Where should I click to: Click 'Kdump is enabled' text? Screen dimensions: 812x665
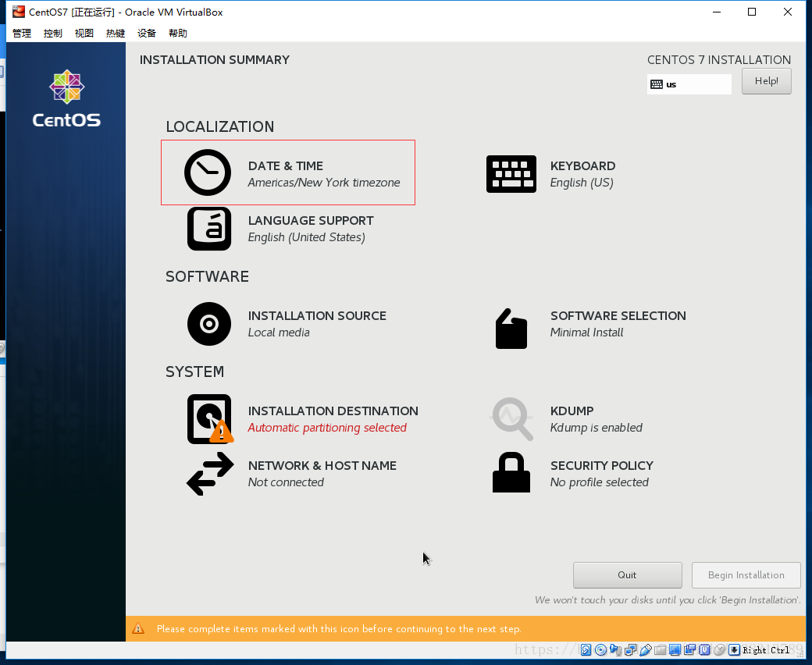(596, 428)
